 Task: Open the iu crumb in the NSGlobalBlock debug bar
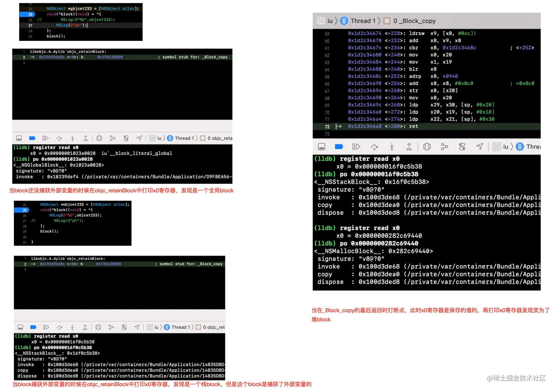[155, 138]
